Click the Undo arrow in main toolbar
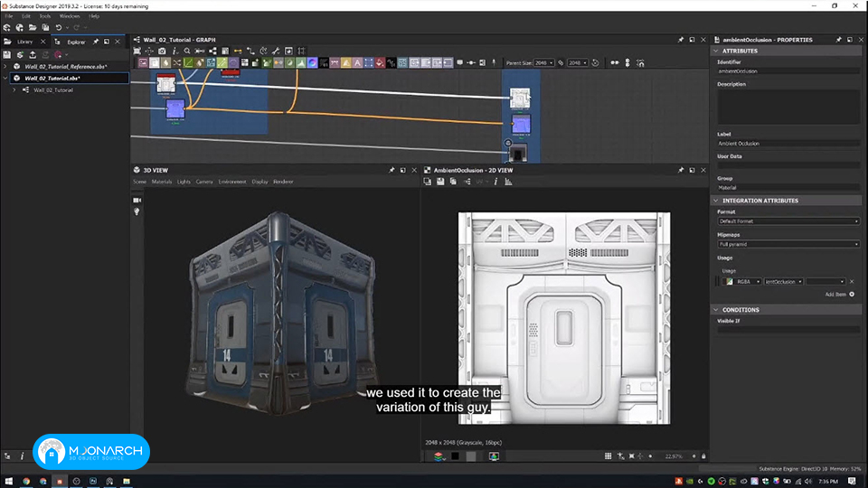The width and height of the screenshot is (868, 488). (x=59, y=28)
